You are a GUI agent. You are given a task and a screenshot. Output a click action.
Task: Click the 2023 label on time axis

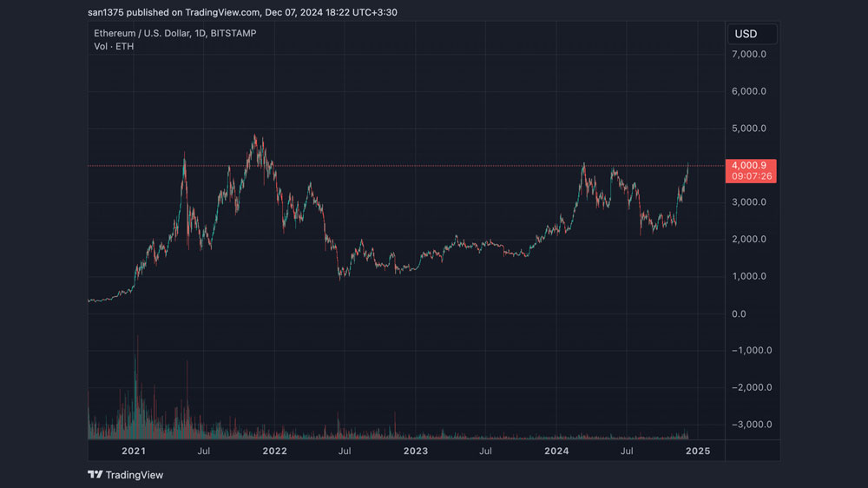click(416, 451)
